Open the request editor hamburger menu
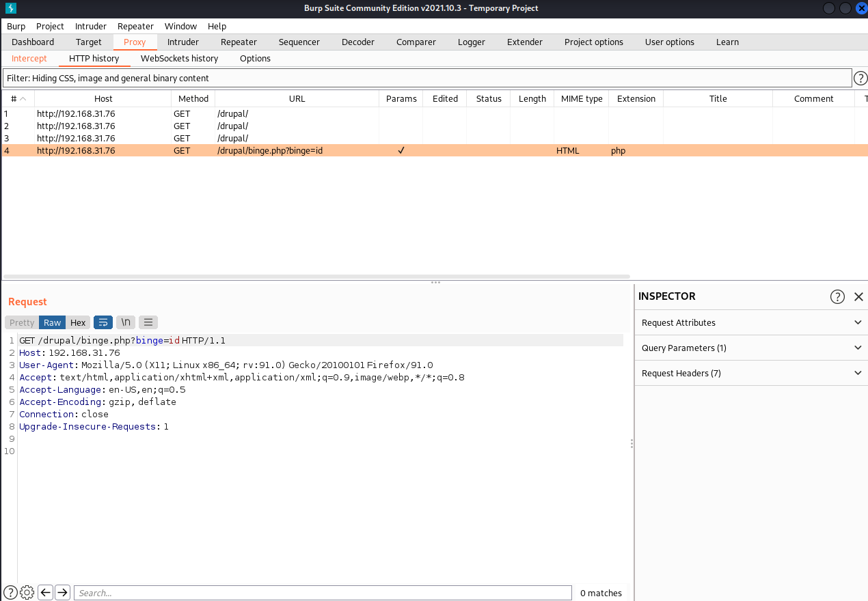 coord(148,322)
